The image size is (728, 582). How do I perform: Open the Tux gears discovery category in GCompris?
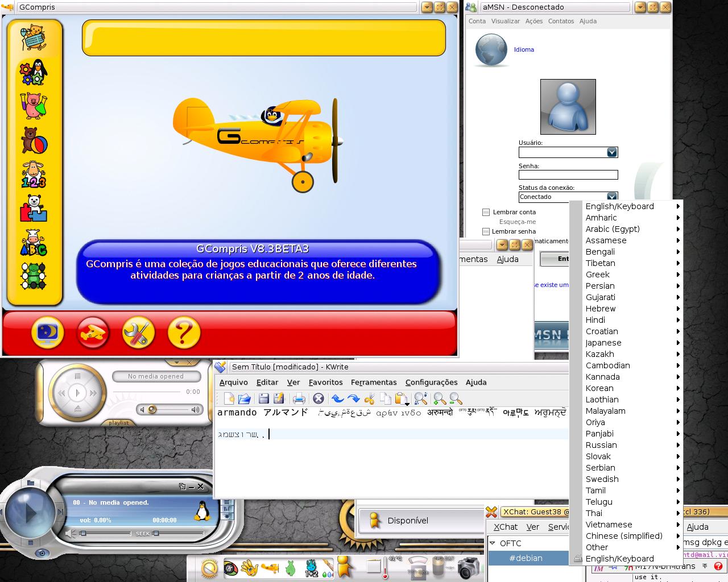coord(34,72)
